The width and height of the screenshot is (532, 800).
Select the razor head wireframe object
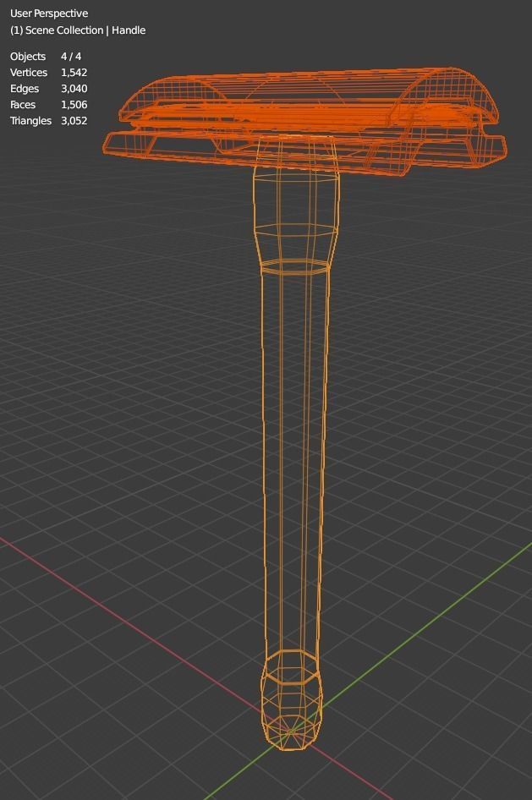305,121
